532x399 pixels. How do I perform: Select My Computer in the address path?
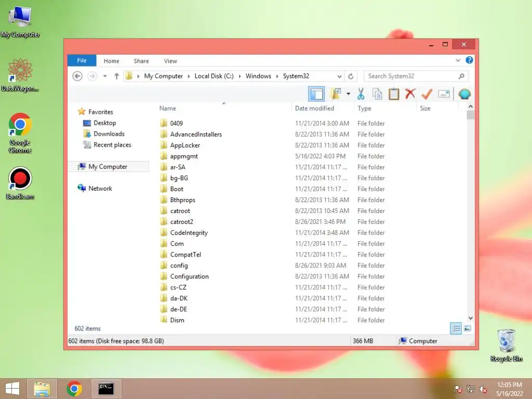pyautogui.click(x=163, y=76)
